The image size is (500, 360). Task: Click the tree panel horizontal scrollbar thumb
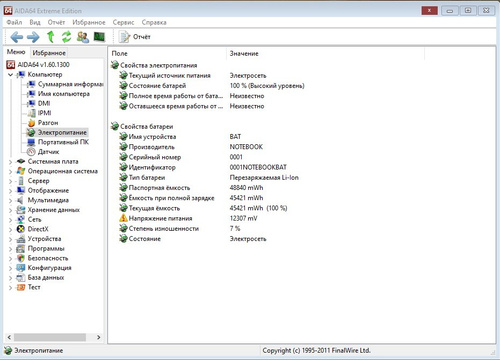(x=50, y=337)
